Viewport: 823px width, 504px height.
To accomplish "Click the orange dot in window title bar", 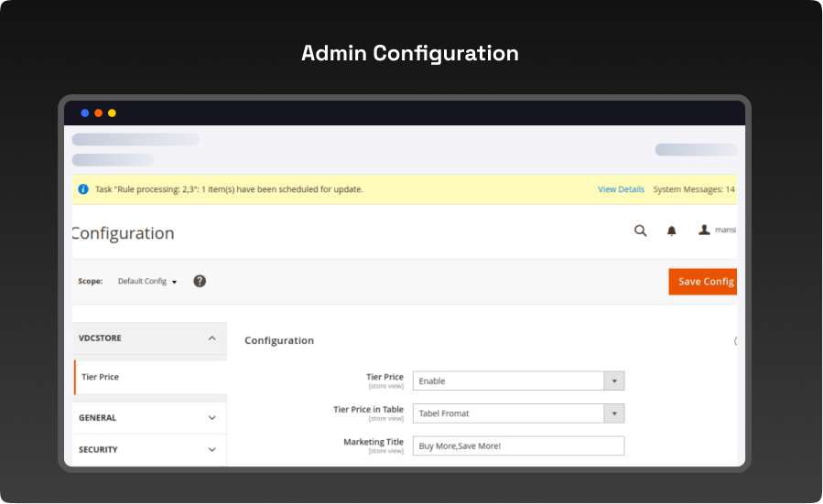I will [99, 113].
